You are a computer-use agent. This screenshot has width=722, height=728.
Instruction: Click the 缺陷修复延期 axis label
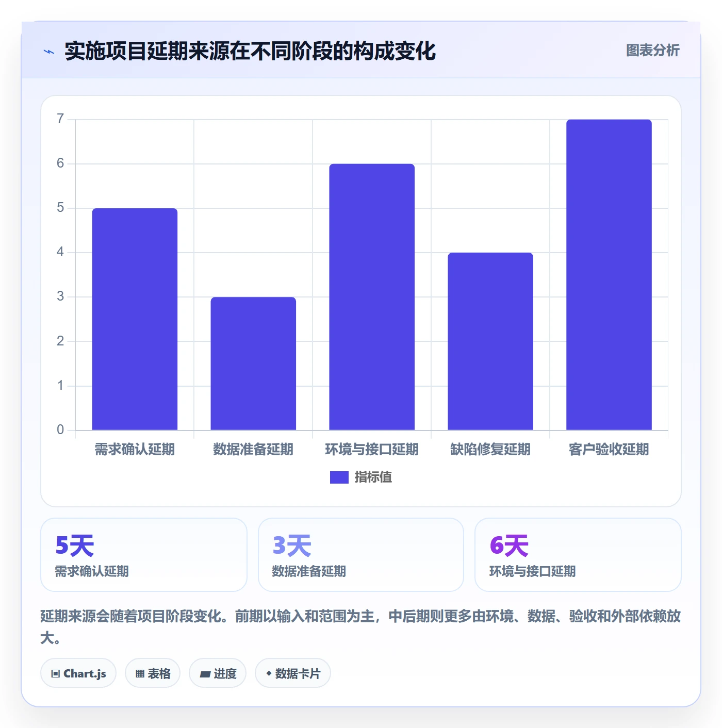pos(490,450)
